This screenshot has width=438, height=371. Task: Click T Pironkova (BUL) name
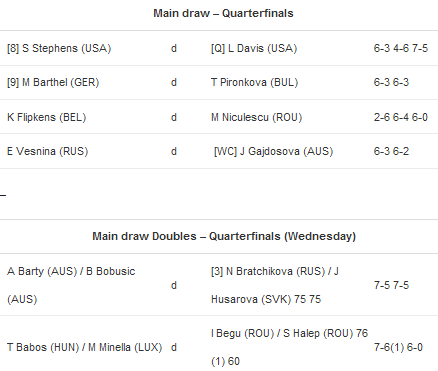click(254, 82)
